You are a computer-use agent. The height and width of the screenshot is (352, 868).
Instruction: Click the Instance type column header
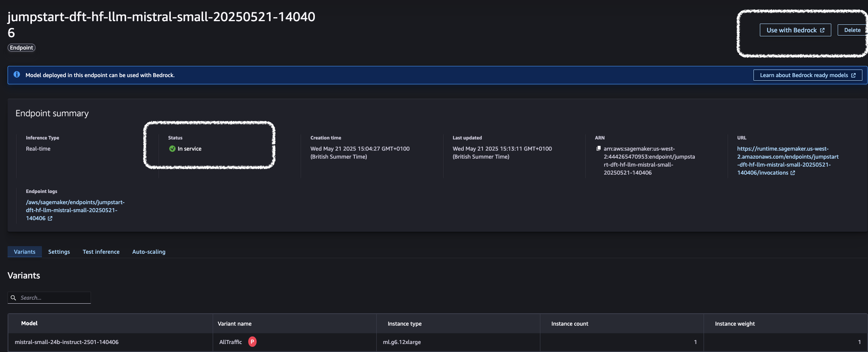404,324
